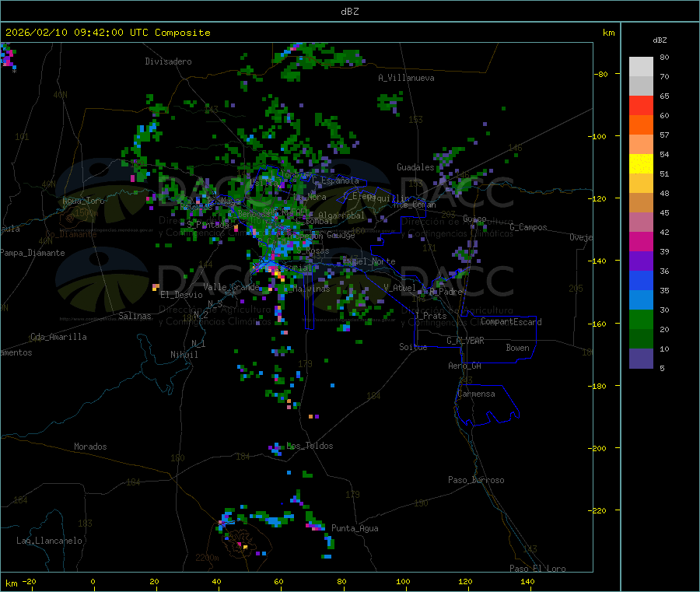Viewport: 700px width, 592px height.
Task: Click the Guadales location label
Action: 415,167
